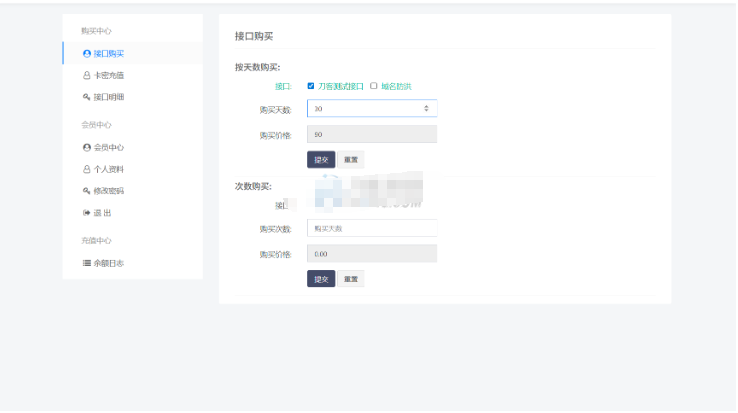The width and height of the screenshot is (738, 413).
Task: Click the 购买价格 field showing 90
Action: click(x=372, y=134)
